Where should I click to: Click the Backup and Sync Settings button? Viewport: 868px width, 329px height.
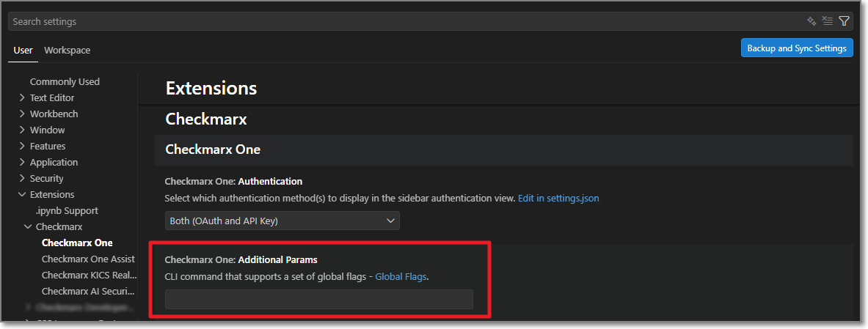[x=796, y=48]
